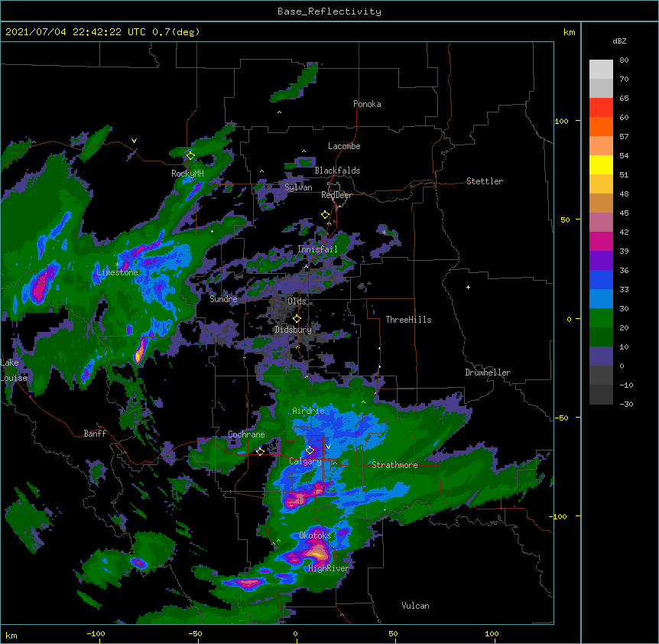Click the -50 tick on the vertical axis
Image resolution: width=659 pixels, height=644 pixels.
(x=561, y=418)
